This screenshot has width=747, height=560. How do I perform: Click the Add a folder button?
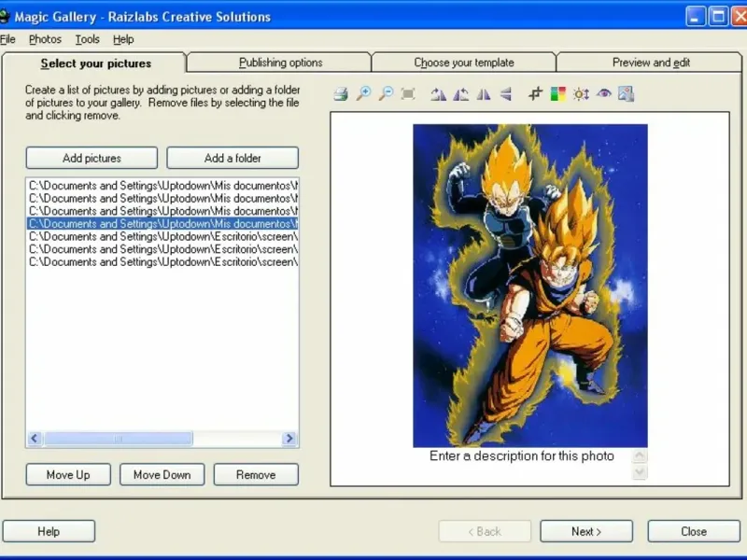(233, 158)
